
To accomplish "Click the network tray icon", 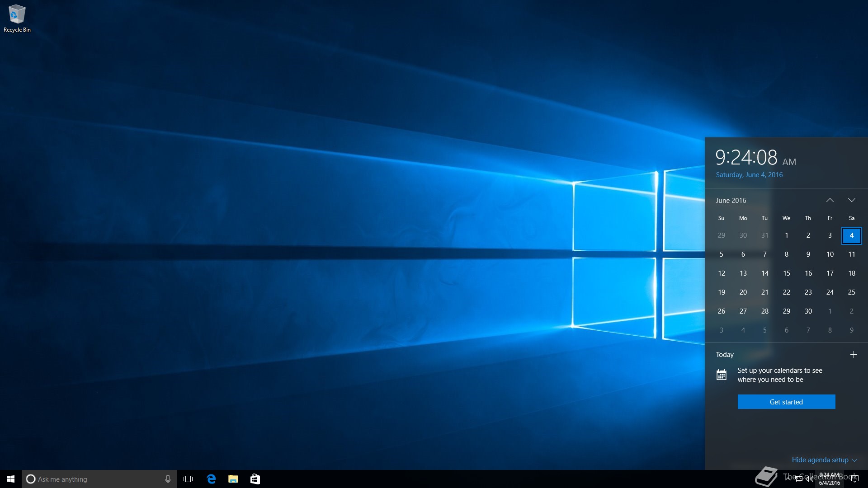I will click(799, 479).
